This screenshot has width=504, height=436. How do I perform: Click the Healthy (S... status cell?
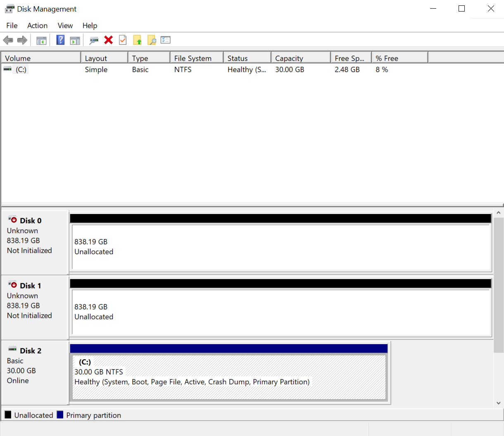pyautogui.click(x=247, y=69)
